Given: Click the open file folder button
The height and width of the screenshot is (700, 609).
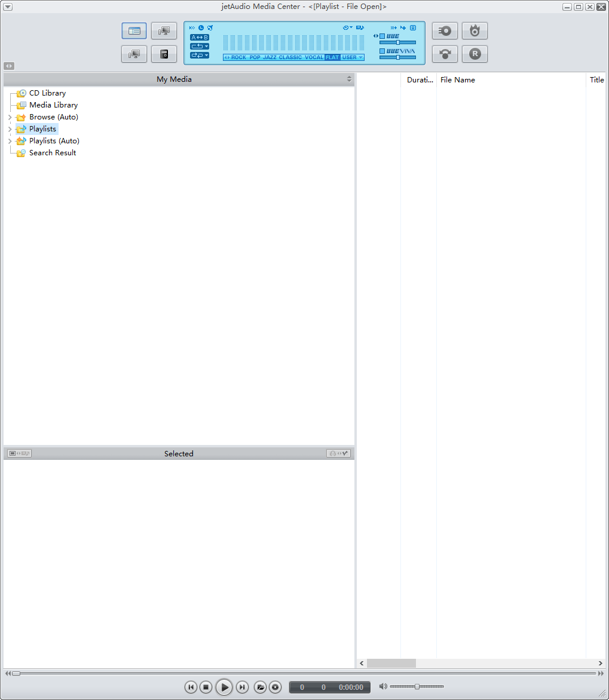Looking at the screenshot, I should pos(260,687).
